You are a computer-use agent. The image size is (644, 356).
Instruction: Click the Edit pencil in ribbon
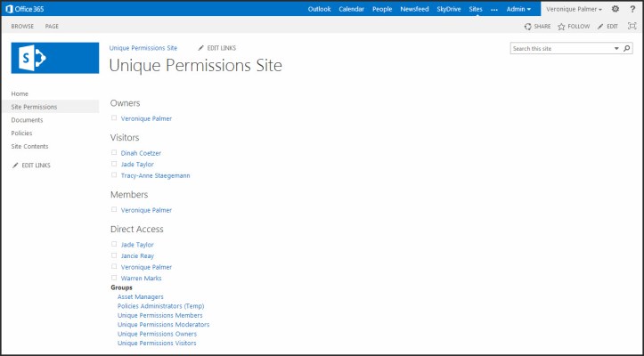pos(607,27)
